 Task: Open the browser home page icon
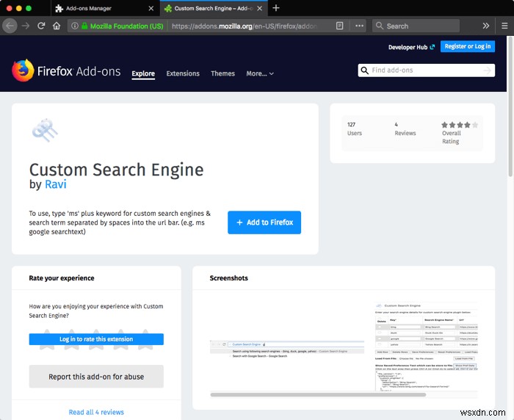click(57, 26)
